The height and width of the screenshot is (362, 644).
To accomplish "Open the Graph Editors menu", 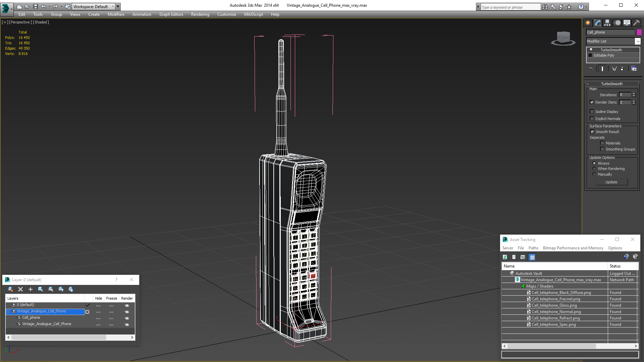I will click(171, 14).
